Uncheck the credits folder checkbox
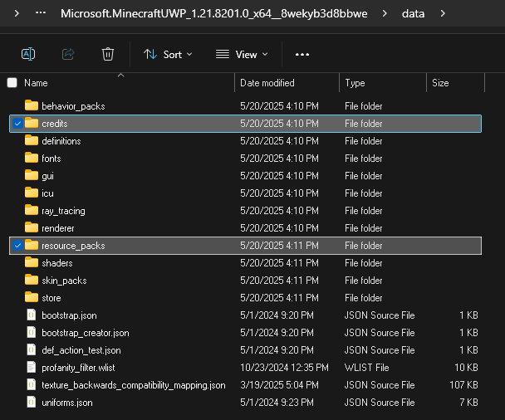The image size is (505, 420). [17, 124]
